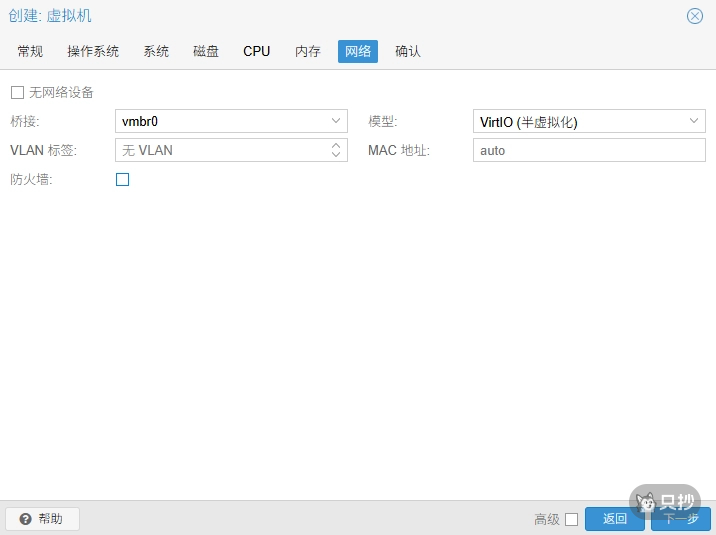Go to the 系统 tab

156,51
